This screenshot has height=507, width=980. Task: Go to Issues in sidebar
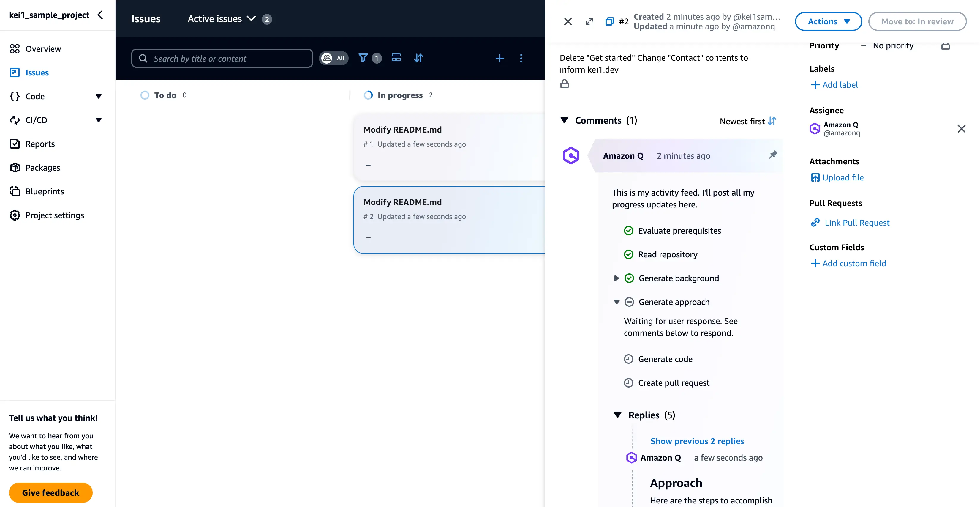(x=37, y=72)
